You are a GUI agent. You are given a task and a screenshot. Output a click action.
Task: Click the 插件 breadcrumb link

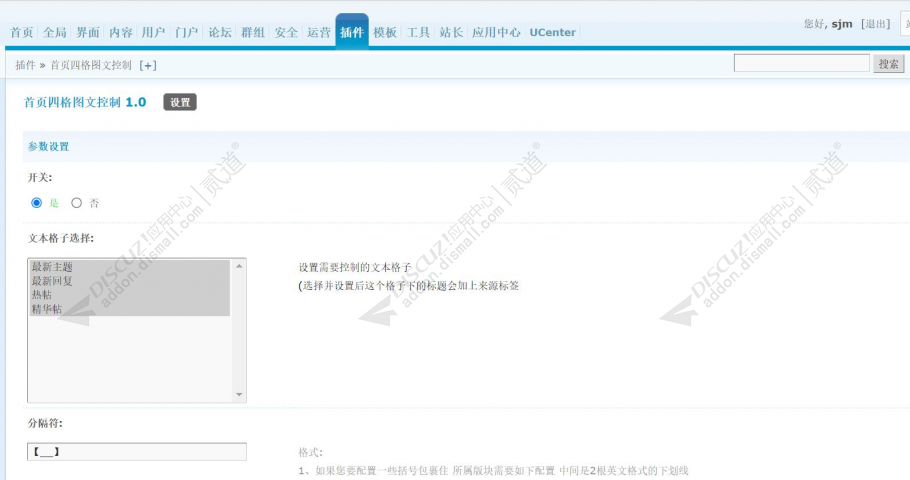pos(25,65)
